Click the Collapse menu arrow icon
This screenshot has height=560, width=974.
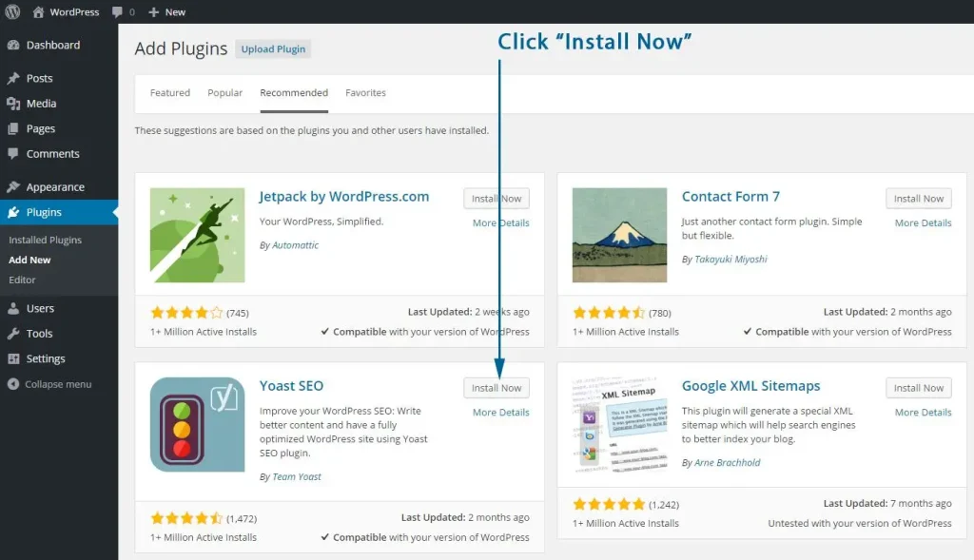[13, 384]
